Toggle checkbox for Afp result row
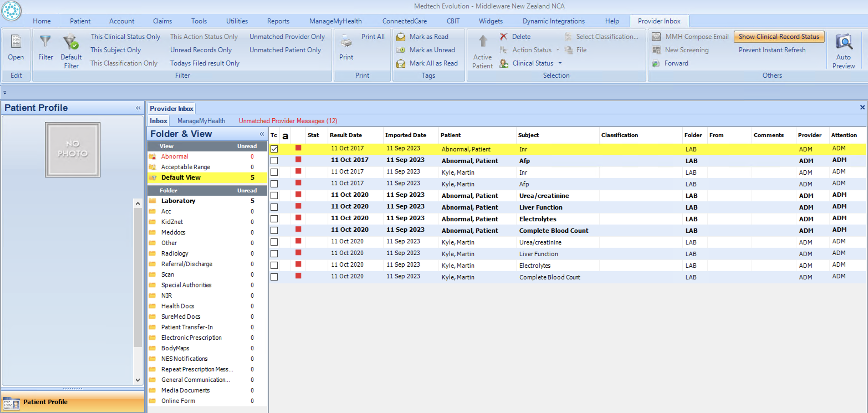This screenshot has width=868, height=413. 274,160
